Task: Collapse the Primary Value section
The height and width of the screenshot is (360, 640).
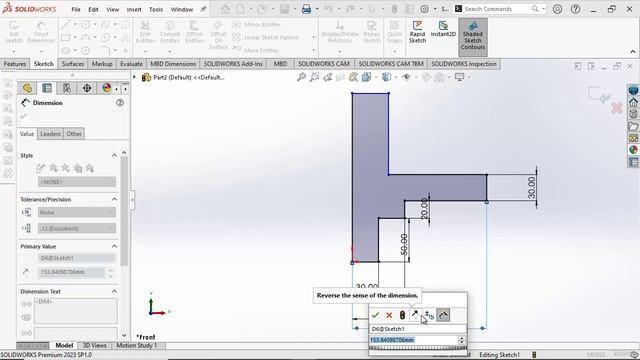Action: point(114,246)
